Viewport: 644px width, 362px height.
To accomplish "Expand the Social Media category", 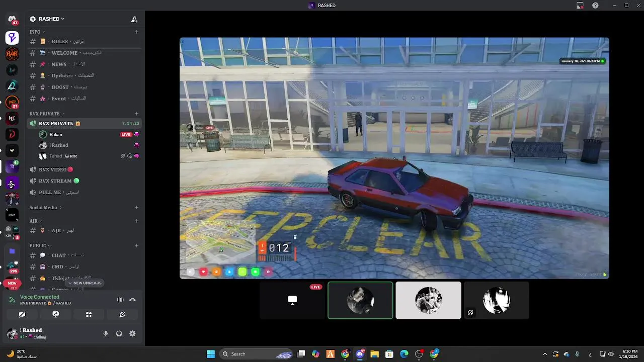I will click(45, 207).
